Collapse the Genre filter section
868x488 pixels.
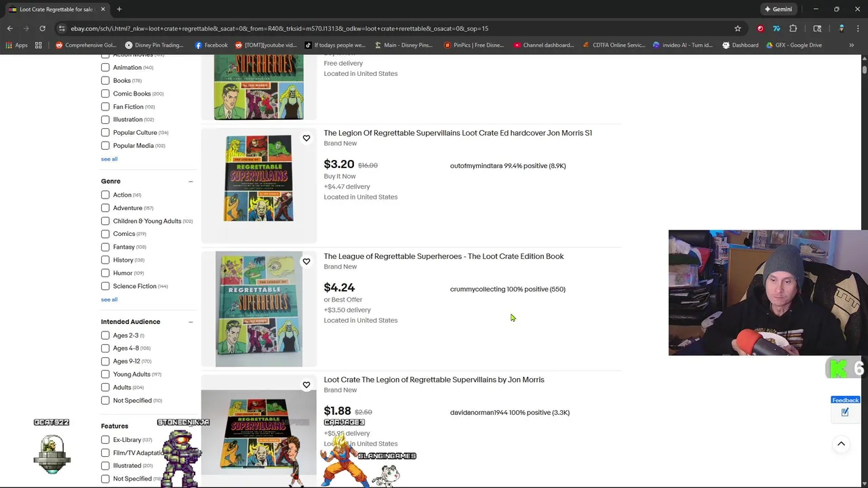(x=191, y=181)
